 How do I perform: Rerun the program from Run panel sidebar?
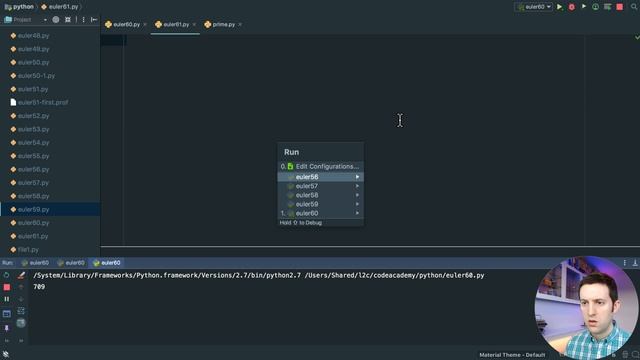pyautogui.click(x=7, y=275)
